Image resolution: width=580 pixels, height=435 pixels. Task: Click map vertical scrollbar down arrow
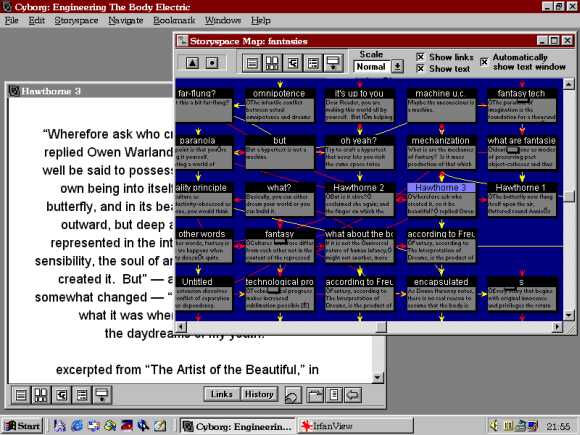click(x=569, y=315)
